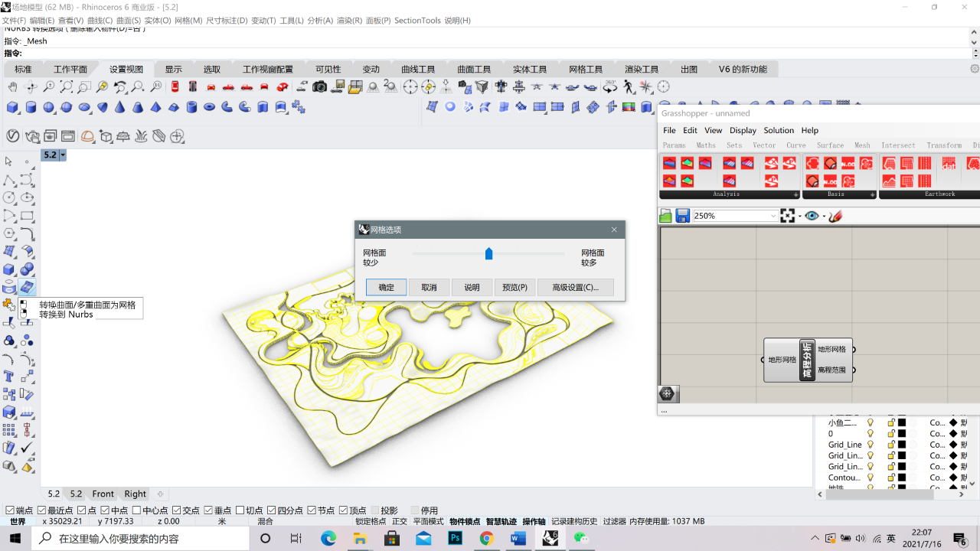The image size is (980, 551).
Task: Click the Grasshopper sketch pen icon
Action: coord(835,217)
